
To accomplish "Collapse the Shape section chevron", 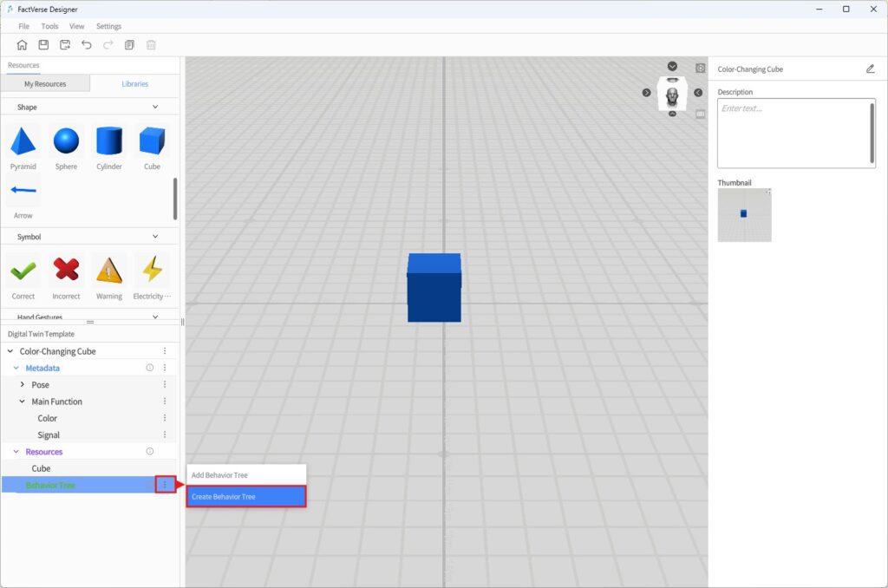I will (155, 107).
